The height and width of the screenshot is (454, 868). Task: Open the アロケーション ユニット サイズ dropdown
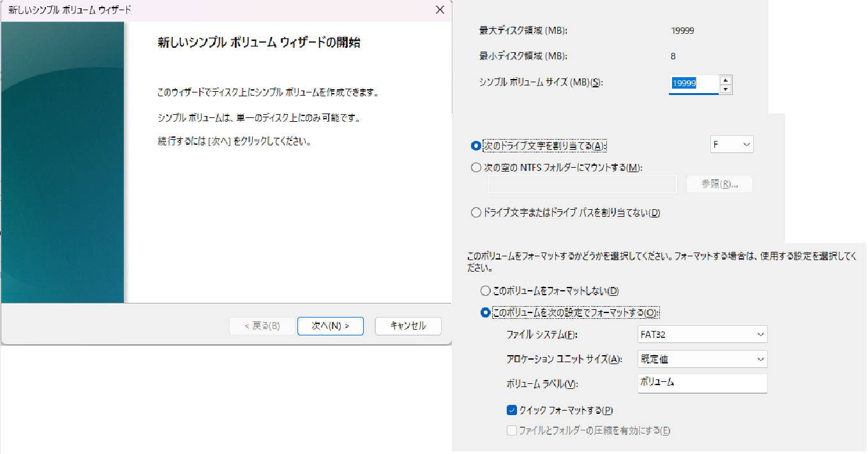pos(702,360)
